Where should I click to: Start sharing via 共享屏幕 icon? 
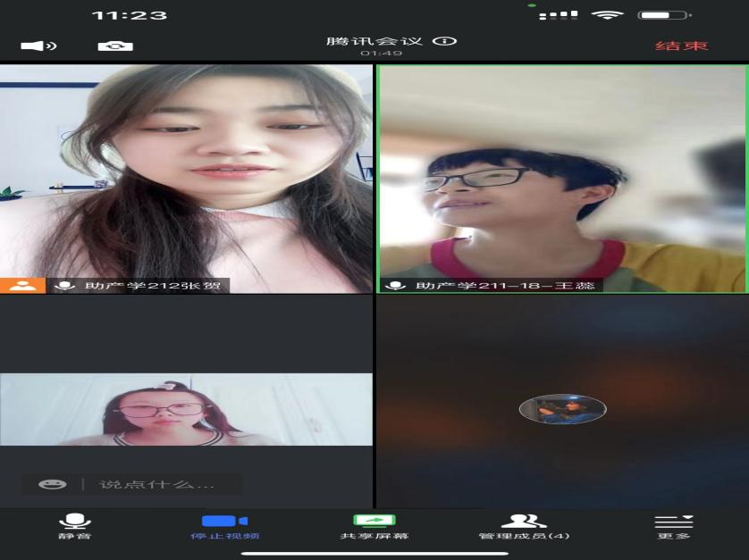point(374,526)
